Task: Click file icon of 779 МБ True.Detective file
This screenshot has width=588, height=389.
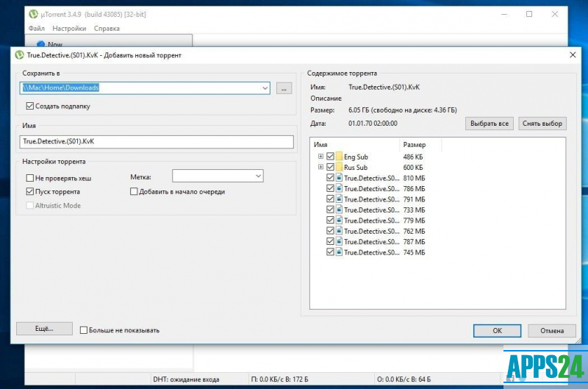Action: [x=339, y=220]
